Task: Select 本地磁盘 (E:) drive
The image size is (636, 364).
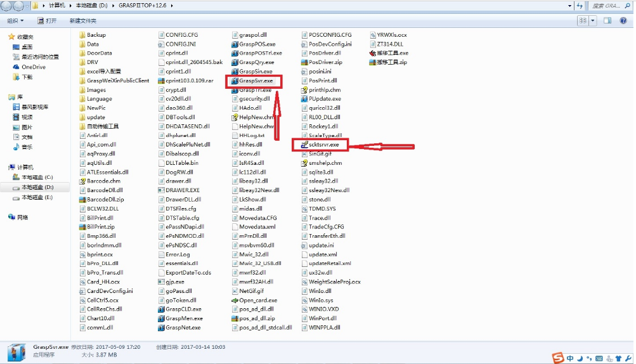Action: (33, 198)
